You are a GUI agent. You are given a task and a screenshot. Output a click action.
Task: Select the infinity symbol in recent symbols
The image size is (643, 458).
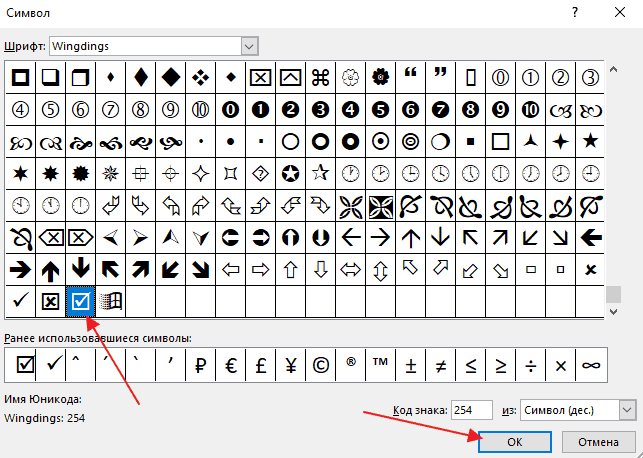pos(590,366)
